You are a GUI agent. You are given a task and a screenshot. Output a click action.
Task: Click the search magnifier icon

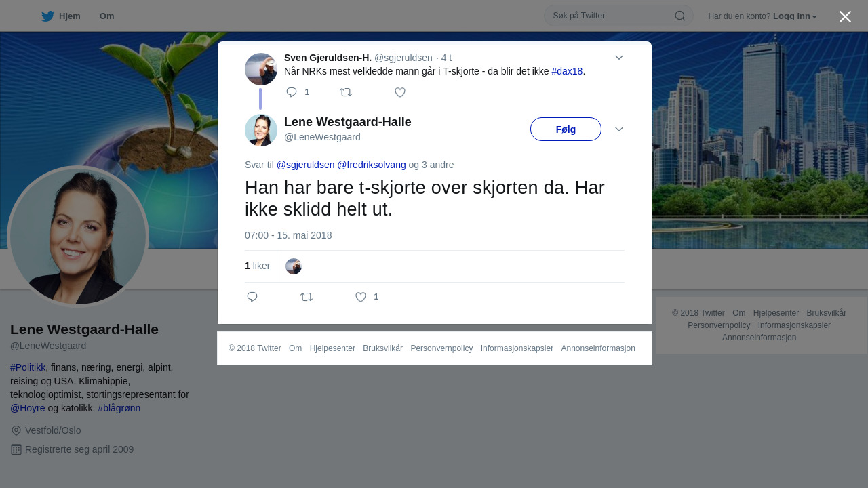click(x=679, y=16)
